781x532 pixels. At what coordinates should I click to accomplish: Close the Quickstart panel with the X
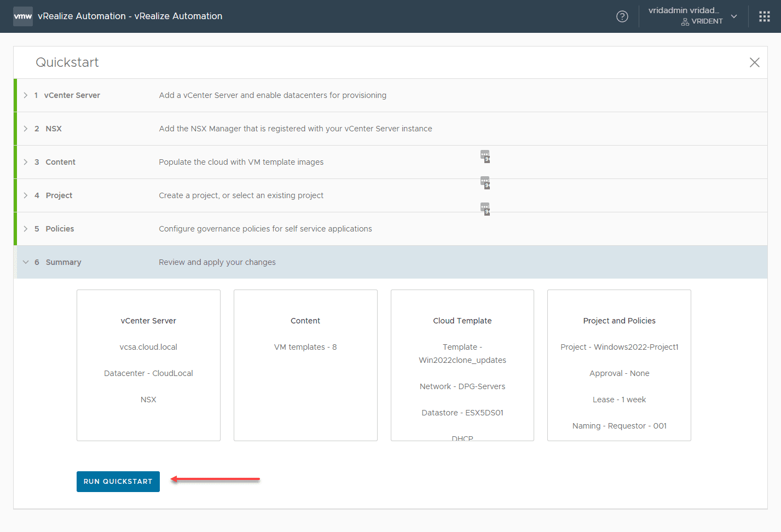(755, 62)
